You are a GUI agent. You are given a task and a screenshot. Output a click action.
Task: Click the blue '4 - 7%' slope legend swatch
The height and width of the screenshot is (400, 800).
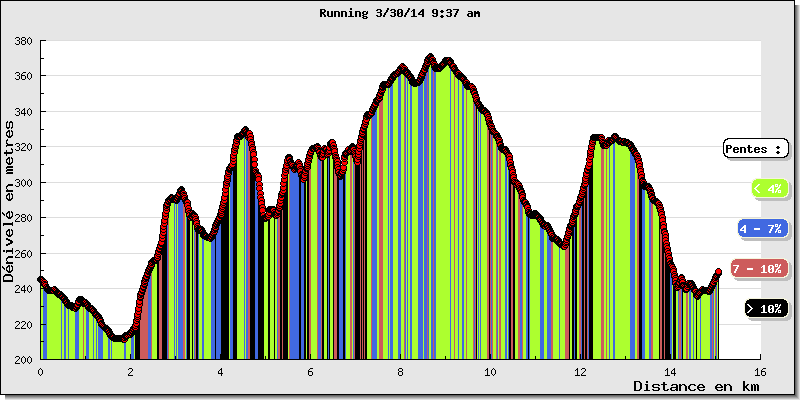763,229
